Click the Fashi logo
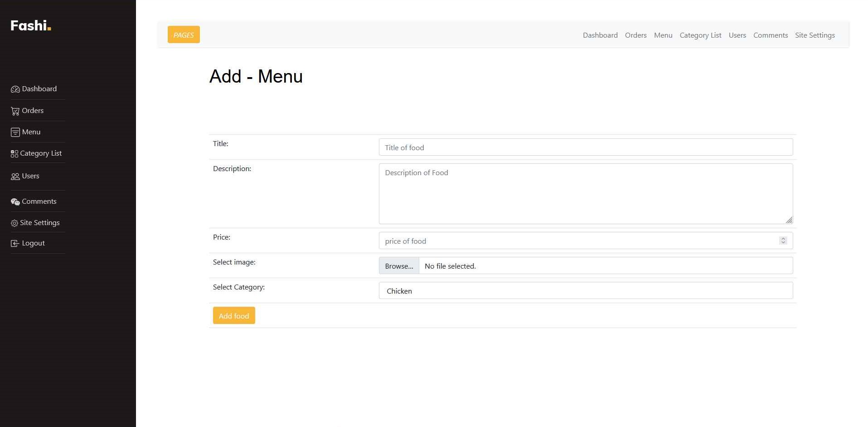 point(30,25)
